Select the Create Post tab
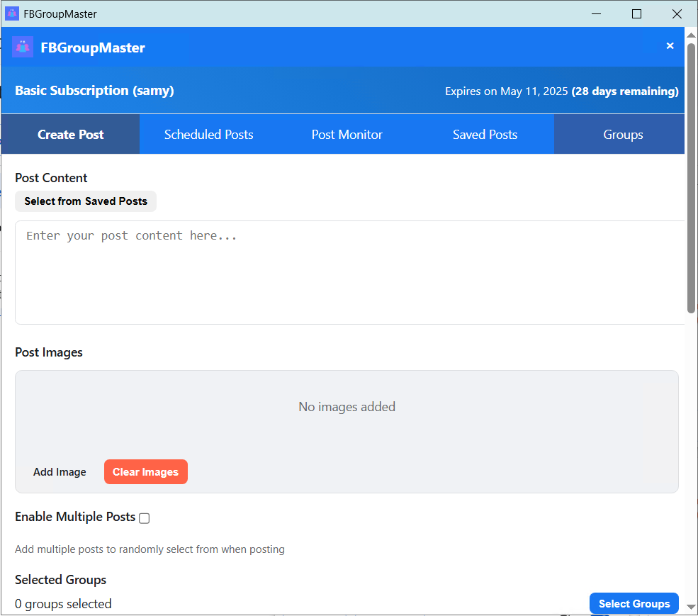This screenshot has width=698, height=616. [x=70, y=134]
